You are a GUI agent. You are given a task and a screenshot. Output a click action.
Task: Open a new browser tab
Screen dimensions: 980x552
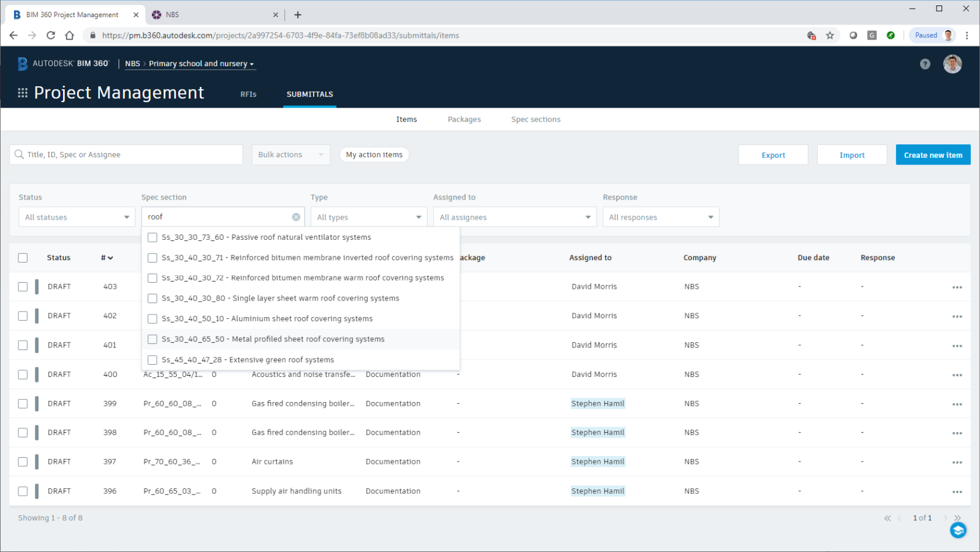[298, 15]
